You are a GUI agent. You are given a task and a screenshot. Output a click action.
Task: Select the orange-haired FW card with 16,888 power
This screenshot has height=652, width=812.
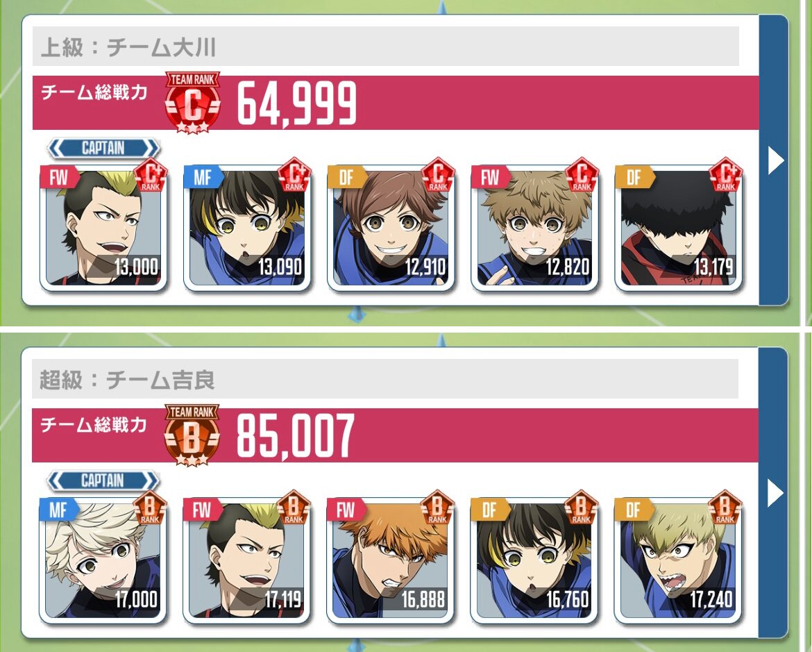pos(391,561)
